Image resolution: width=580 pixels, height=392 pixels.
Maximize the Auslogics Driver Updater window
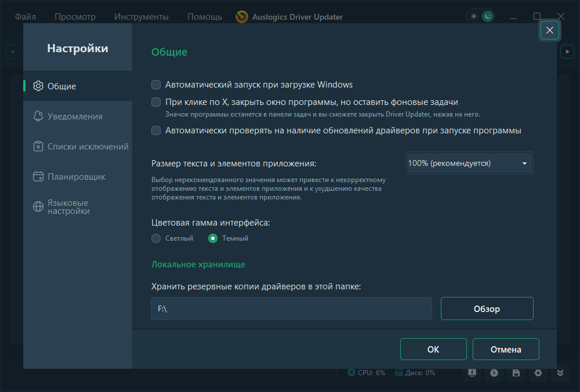coord(537,16)
